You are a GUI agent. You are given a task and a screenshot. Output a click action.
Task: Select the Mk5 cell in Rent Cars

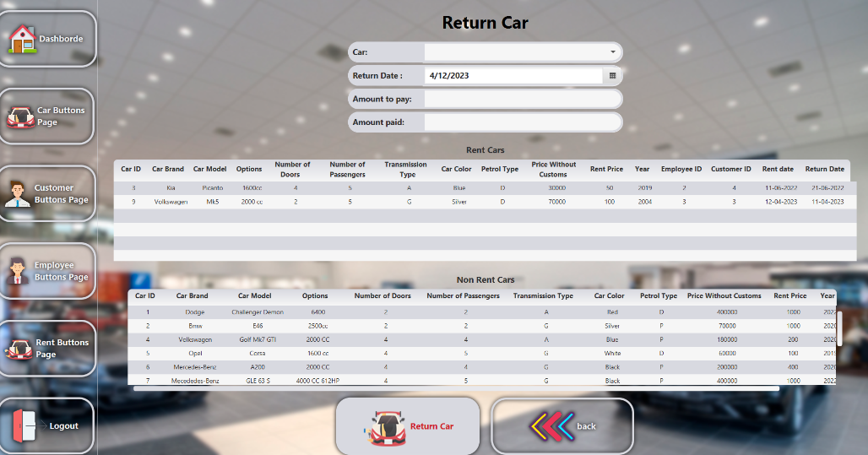click(213, 202)
